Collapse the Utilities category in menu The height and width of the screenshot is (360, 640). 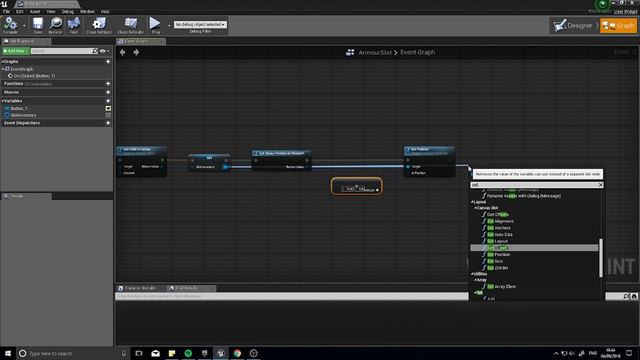pyautogui.click(x=473, y=274)
